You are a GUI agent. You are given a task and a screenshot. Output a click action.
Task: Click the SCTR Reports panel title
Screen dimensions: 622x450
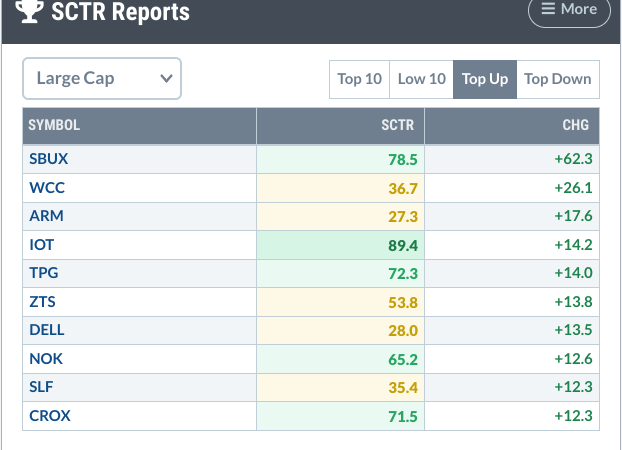click(121, 11)
